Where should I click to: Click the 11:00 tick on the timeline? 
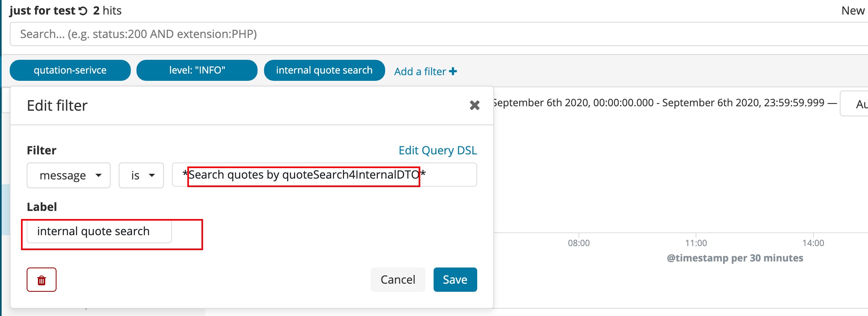696,243
